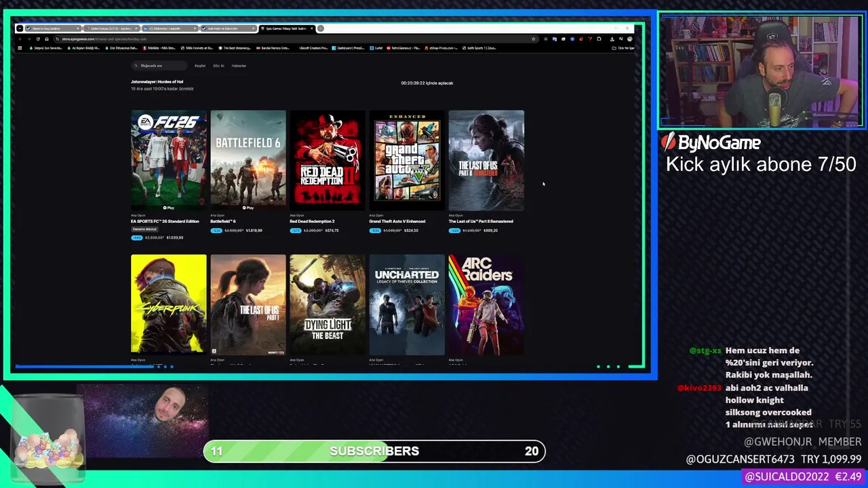Screen dimensions: 868x488
Task: Open The Last of Us Part I cover
Action: pyautogui.click(x=248, y=305)
